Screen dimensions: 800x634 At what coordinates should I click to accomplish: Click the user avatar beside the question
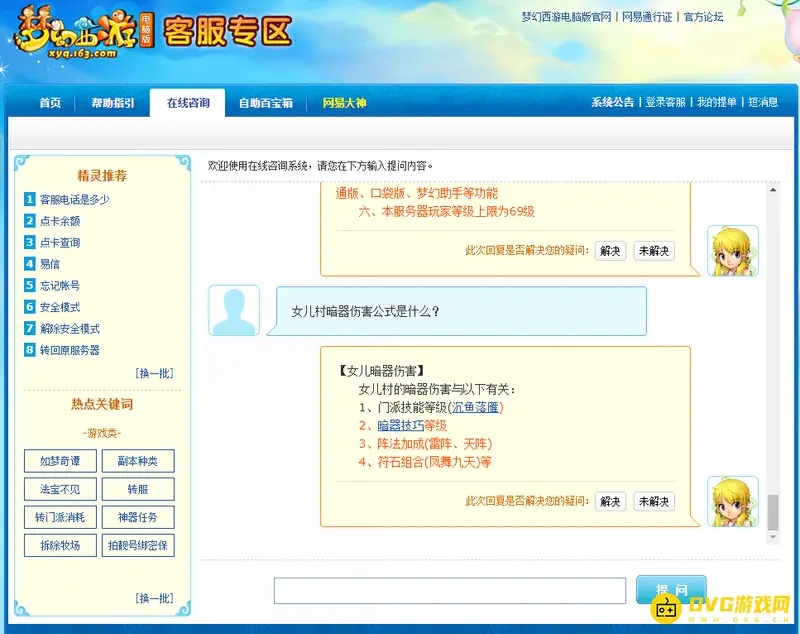click(234, 310)
